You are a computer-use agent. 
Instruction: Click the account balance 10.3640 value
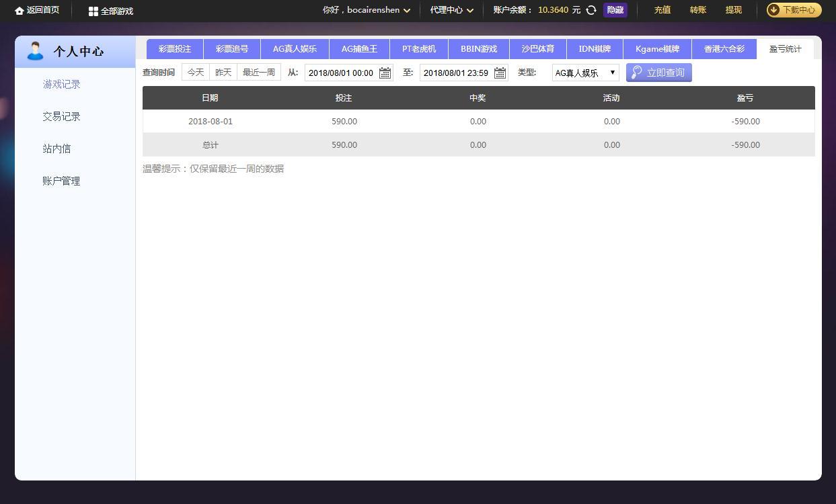tap(553, 10)
